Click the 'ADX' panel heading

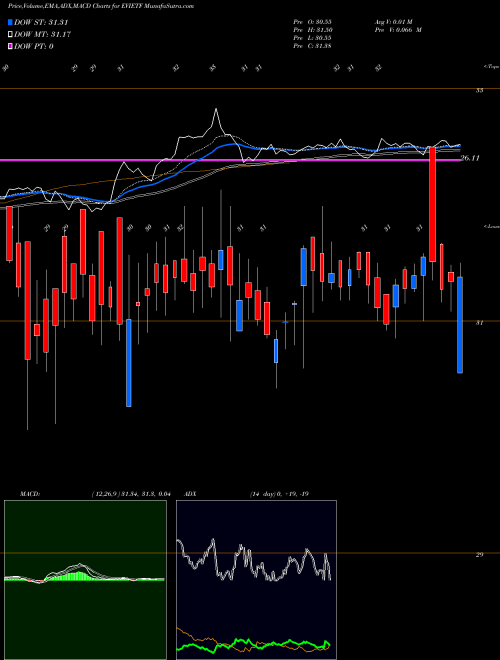pos(191,494)
